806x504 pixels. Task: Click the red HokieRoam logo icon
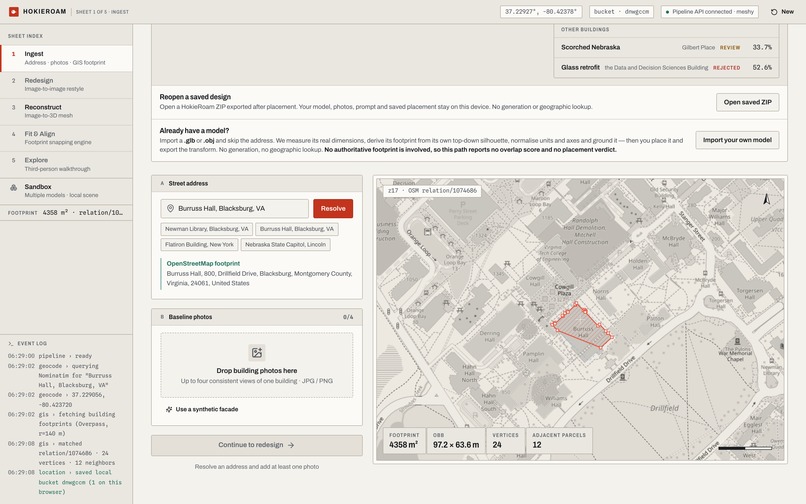[x=14, y=11]
